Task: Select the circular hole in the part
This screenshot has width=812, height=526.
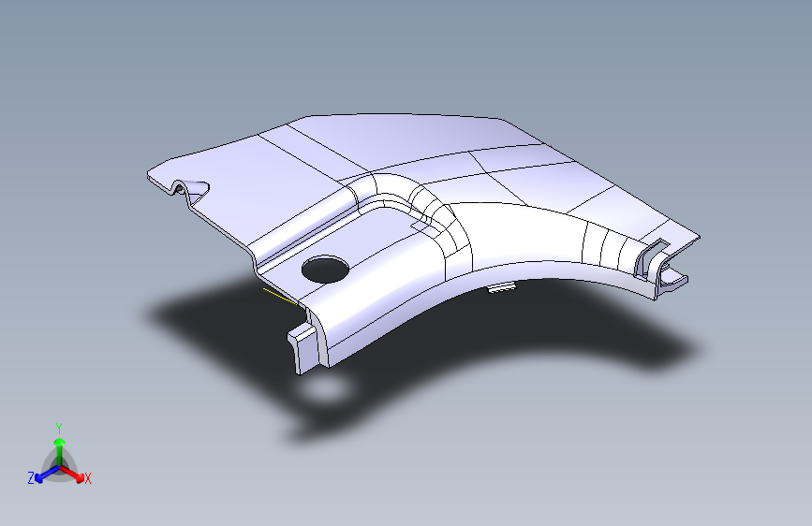Action: coord(326,270)
